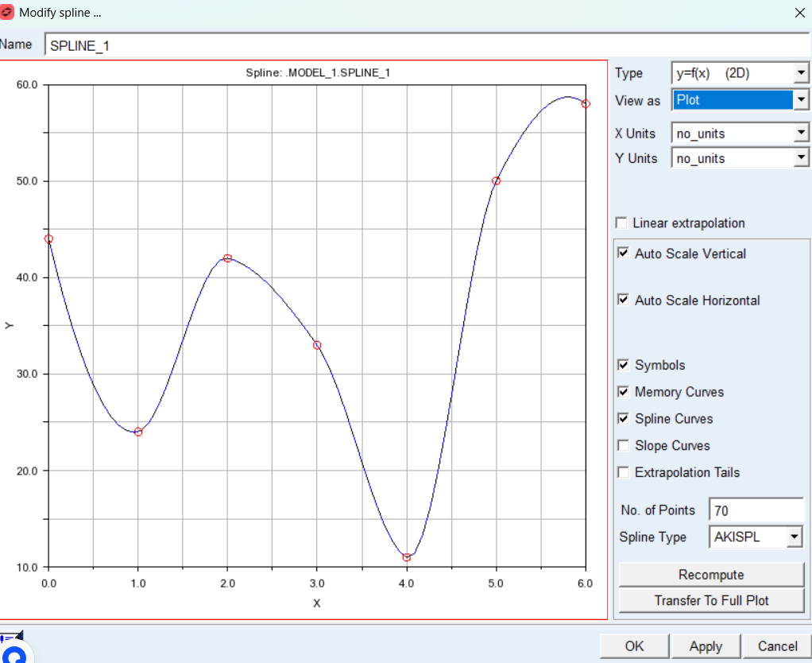Image resolution: width=812 pixels, height=663 pixels.
Task: Close the Modify spline window
Action: tap(799, 13)
